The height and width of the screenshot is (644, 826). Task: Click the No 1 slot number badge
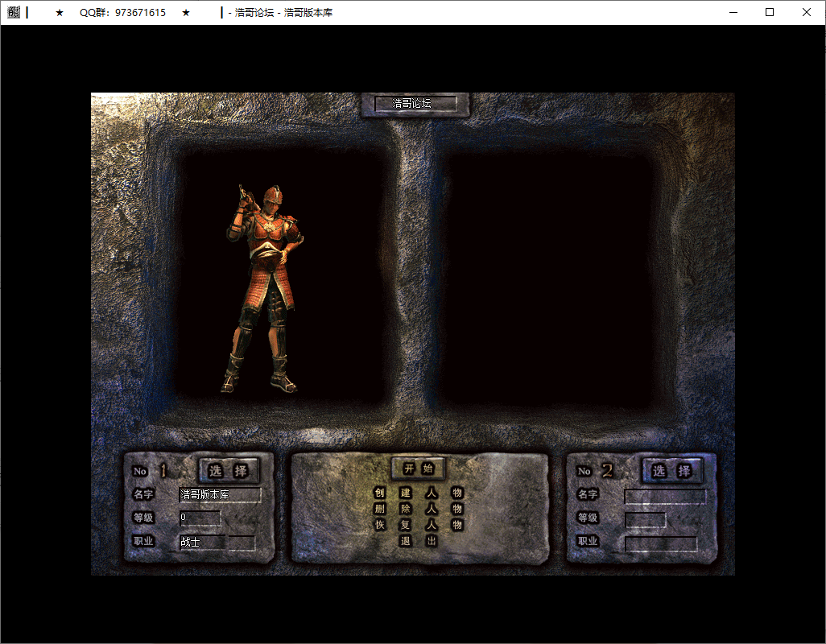click(151, 471)
